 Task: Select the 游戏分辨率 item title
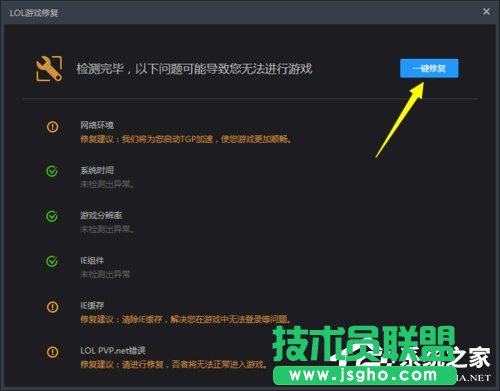[101, 215]
